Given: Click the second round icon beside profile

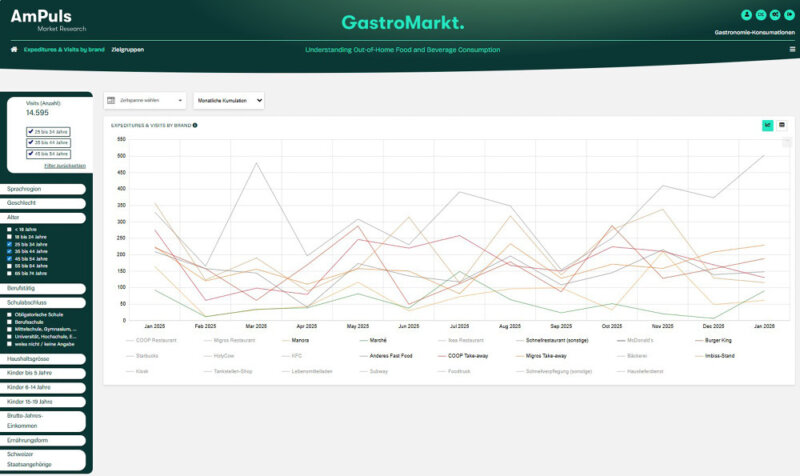Looking at the screenshot, I should pos(761,15).
